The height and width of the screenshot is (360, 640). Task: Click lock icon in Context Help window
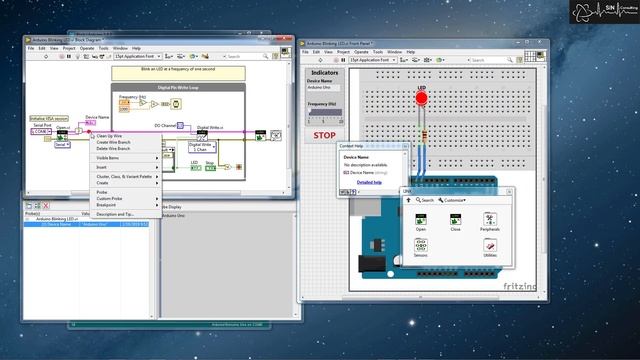point(348,192)
